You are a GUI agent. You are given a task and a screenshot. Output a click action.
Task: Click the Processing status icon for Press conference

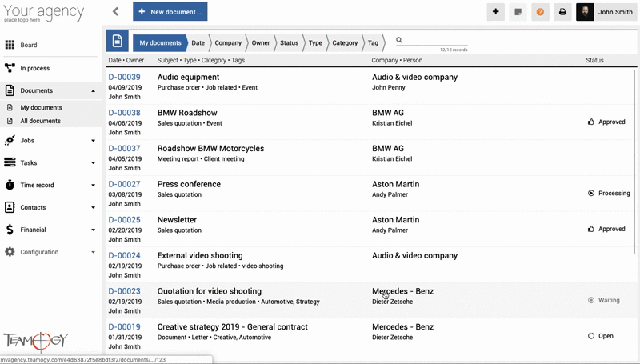tap(591, 193)
